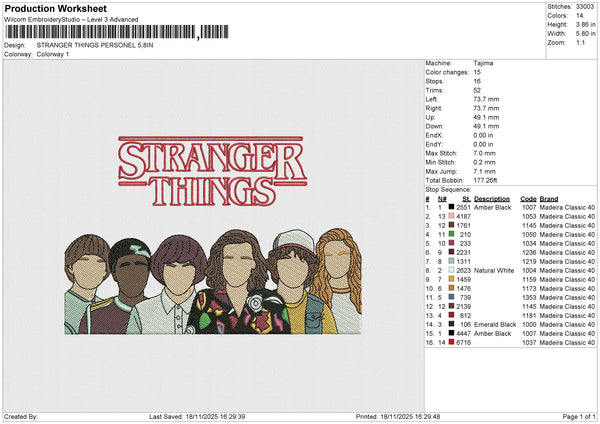This screenshot has width=600, height=424.
Task: Click 'Page 1 of 1' in footer
Action: [579, 416]
